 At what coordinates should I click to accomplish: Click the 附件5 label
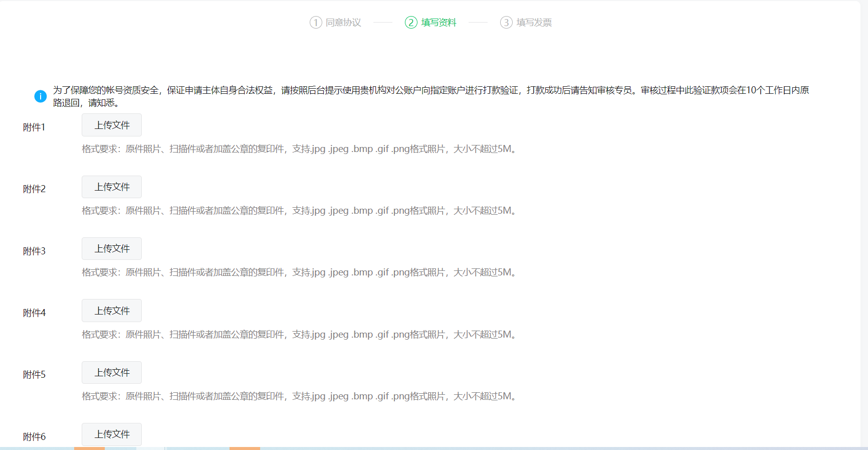(x=34, y=375)
